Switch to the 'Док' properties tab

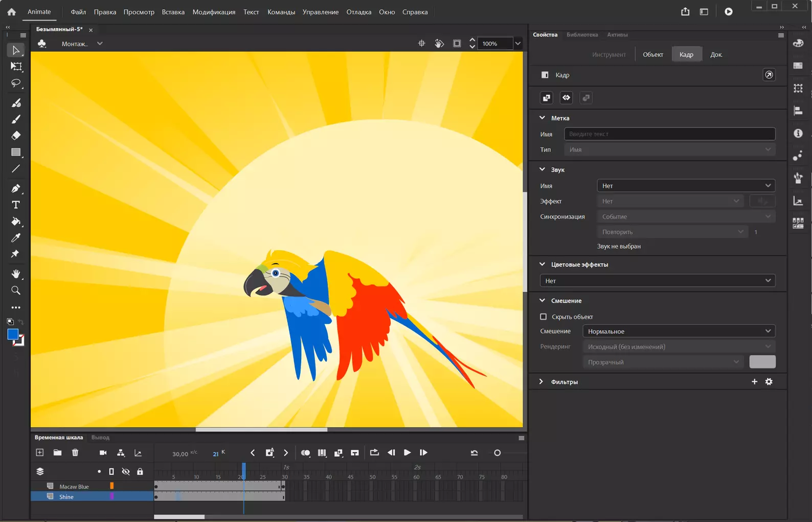(716, 54)
